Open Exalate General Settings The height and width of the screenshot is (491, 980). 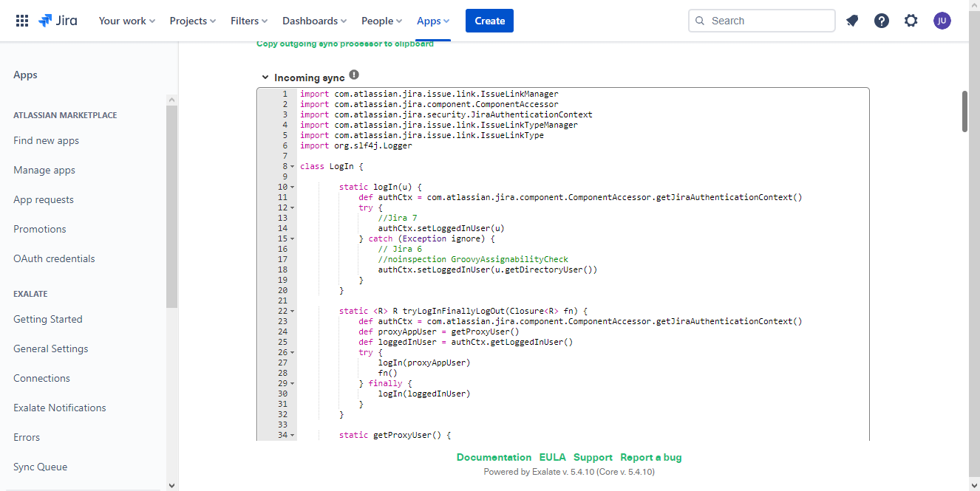pos(50,348)
